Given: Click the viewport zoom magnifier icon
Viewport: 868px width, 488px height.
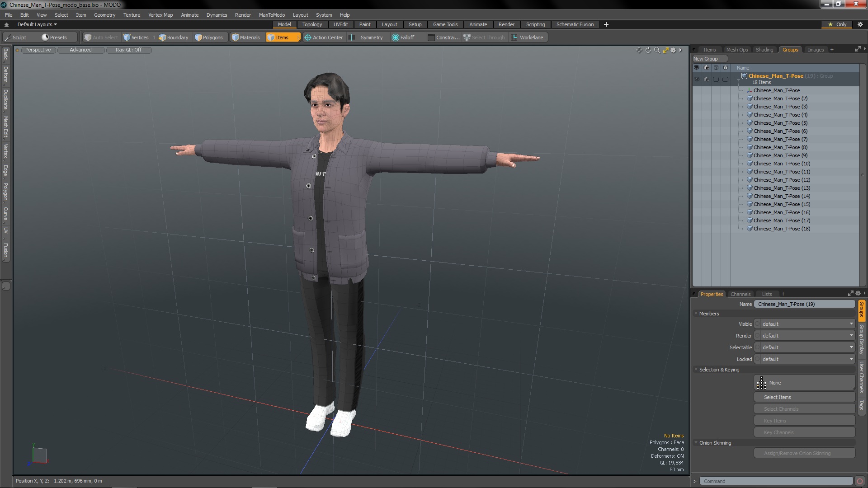Looking at the screenshot, I should coord(657,50).
